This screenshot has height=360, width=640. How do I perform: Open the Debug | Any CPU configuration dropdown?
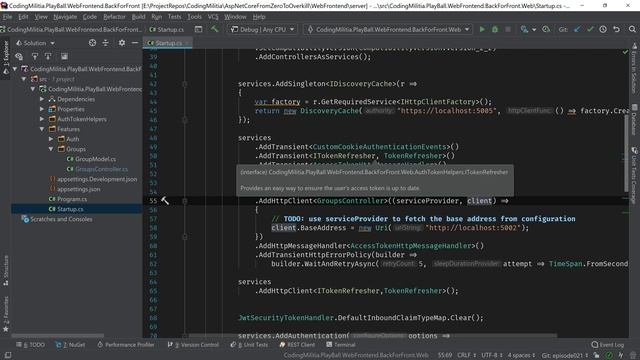[263, 29]
